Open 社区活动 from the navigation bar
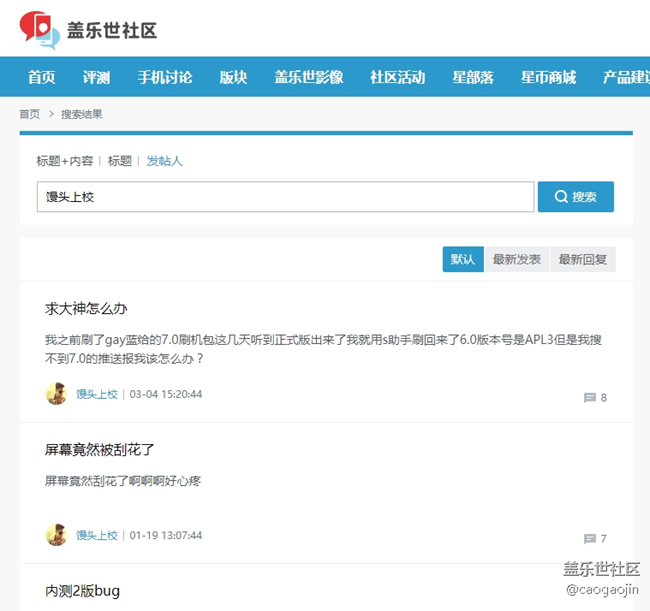This screenshot has height=611, width=650. pyautogui.click(x=397, y=77)
